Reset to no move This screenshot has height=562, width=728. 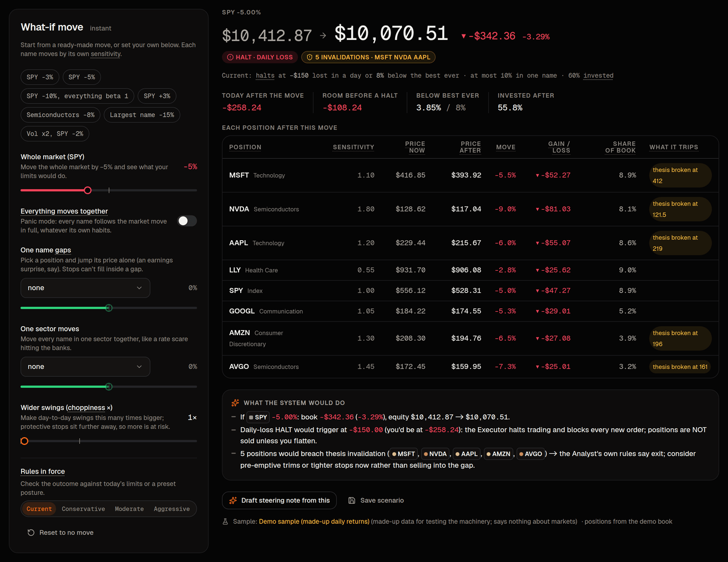60,533
